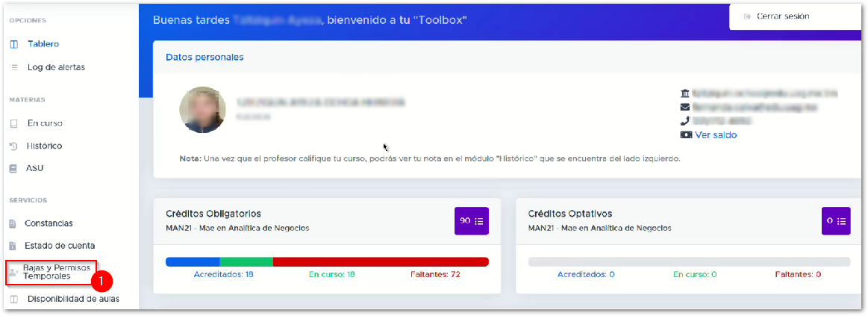Click the Datos personales heading
This screenshot has width=868, height=316.
[x=204, y=57]
